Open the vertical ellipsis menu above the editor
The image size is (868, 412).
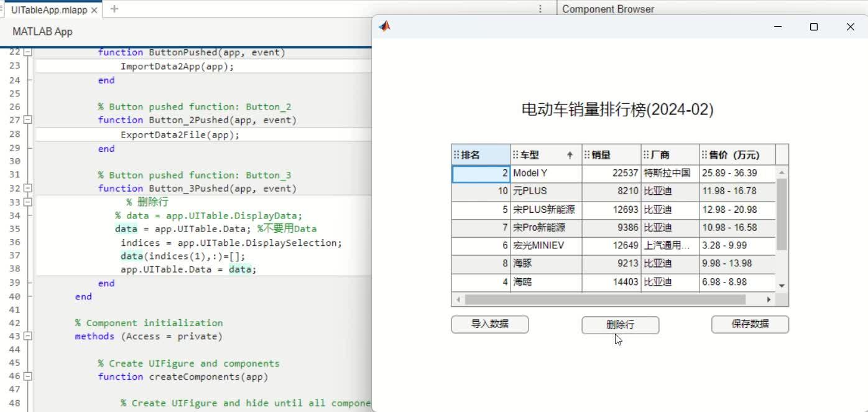tap(540, 9)
